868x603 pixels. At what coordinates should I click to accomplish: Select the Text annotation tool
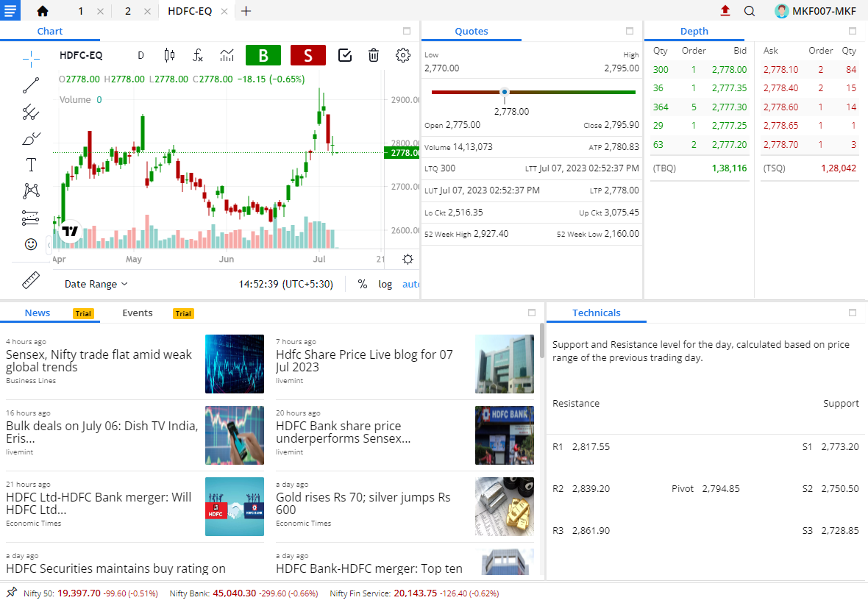(31, 165)
